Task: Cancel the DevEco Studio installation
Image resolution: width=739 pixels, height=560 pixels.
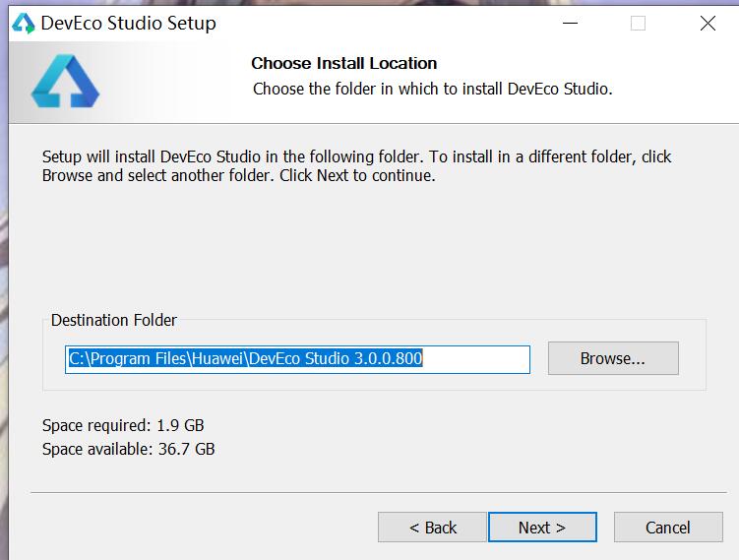Action: [667, 528]
